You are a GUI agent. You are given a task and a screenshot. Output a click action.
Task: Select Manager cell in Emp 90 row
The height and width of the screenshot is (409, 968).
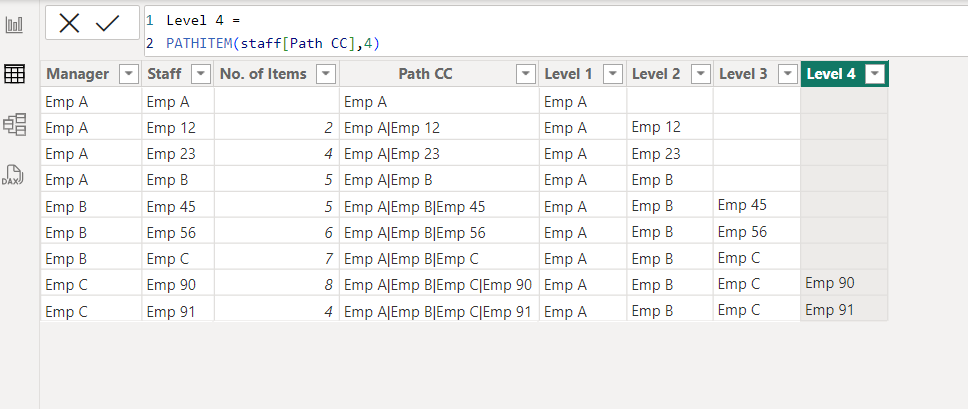91,284
